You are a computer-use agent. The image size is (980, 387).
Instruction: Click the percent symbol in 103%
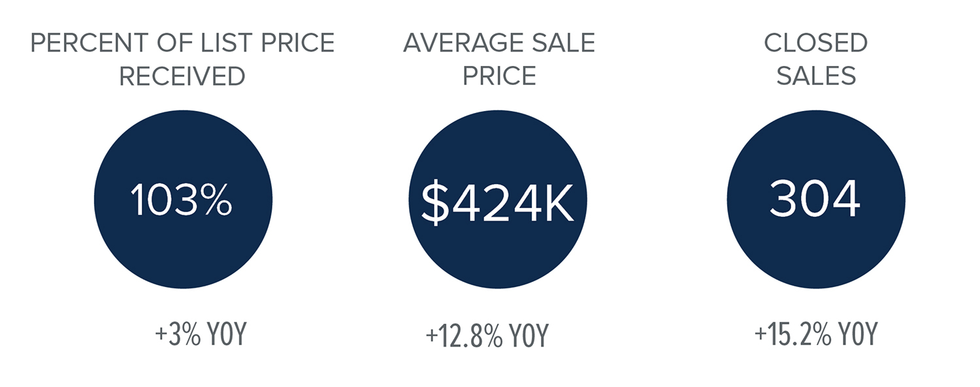pos(214,200)
